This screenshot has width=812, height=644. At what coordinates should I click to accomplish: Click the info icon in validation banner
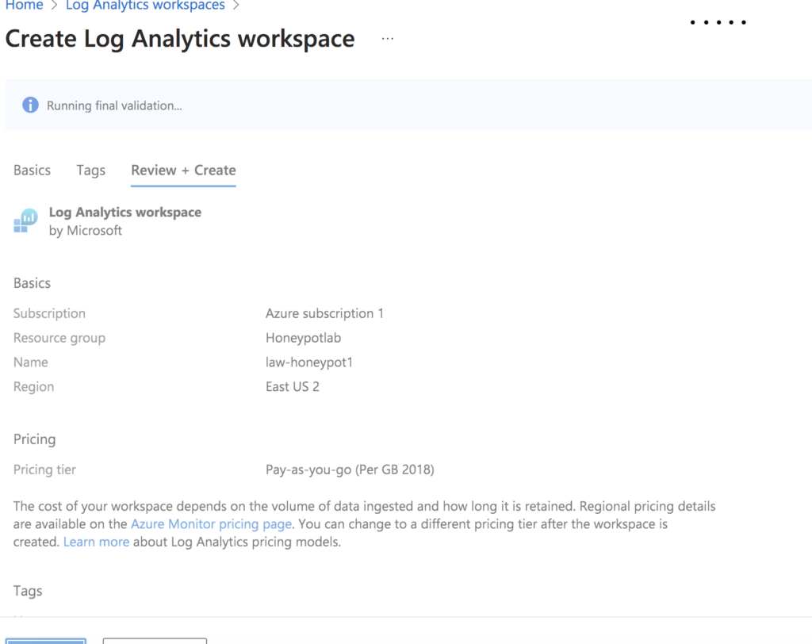[30, 105]
